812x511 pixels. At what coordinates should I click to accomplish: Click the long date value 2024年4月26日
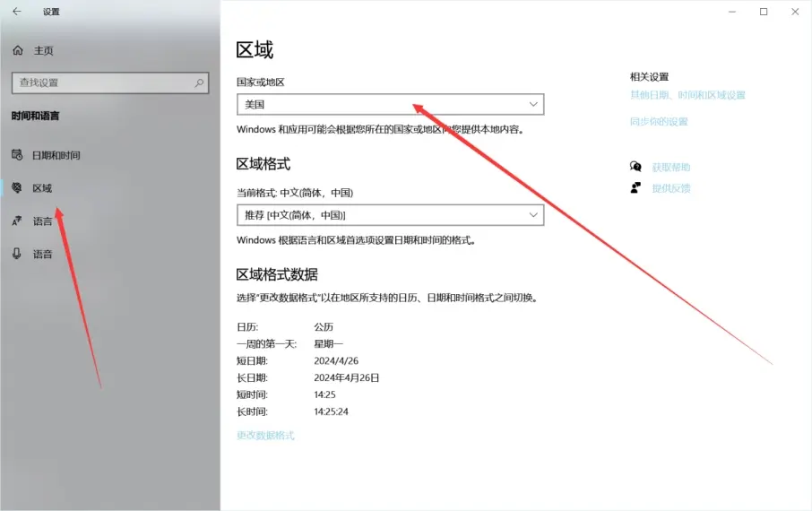347,377
